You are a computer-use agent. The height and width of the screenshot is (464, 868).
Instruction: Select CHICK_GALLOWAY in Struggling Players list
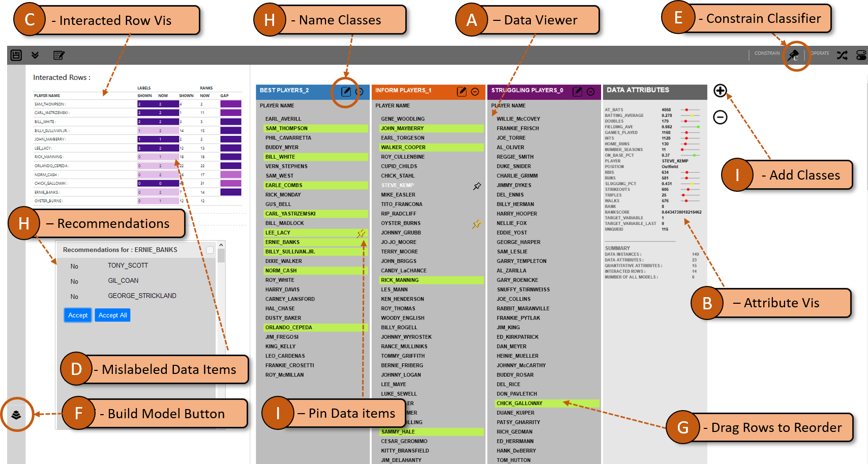(x=520, y=403)
